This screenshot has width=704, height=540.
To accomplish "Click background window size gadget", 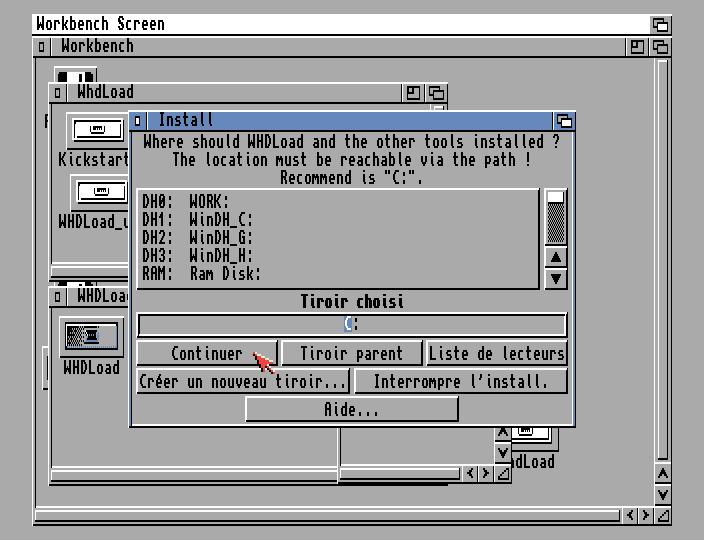I will click(503, 473).
